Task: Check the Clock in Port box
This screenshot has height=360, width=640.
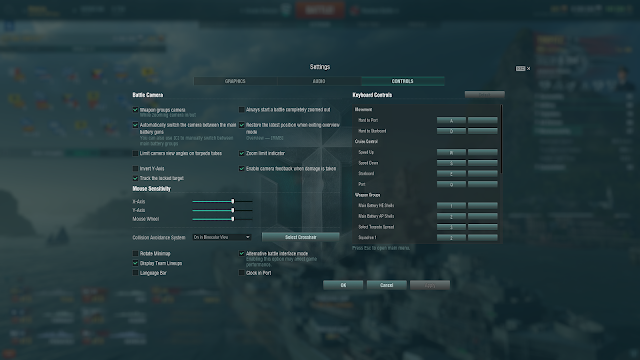Action: click(242, 273)
